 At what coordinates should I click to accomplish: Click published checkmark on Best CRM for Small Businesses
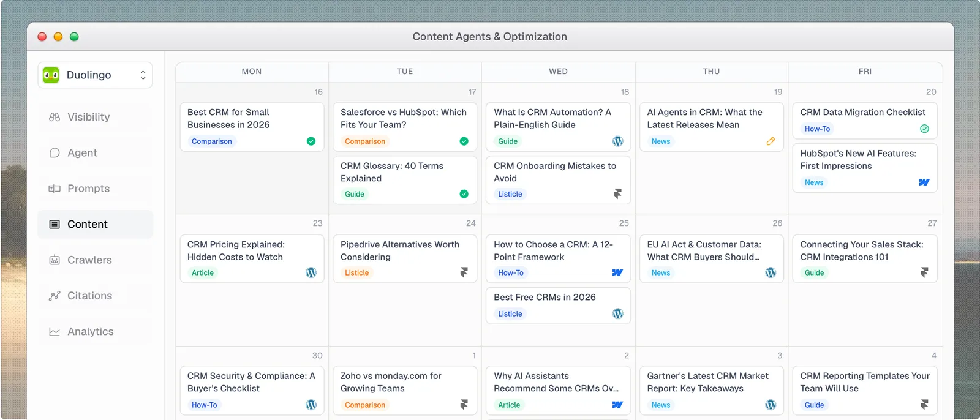311,141
